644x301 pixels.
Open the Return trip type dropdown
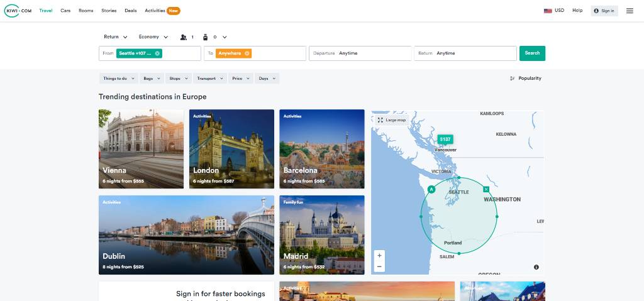[x=116, y=37]
